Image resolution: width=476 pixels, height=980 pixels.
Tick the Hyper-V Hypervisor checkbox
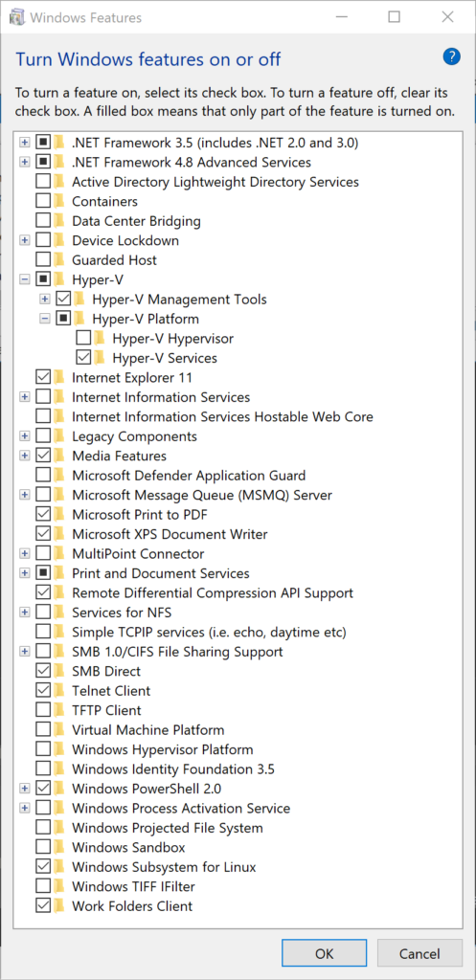83,339
